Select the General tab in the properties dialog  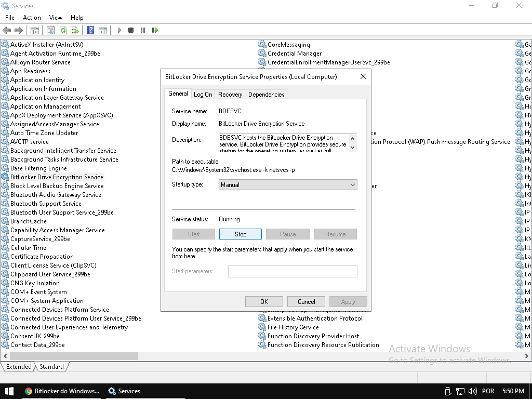pos(178,94)
